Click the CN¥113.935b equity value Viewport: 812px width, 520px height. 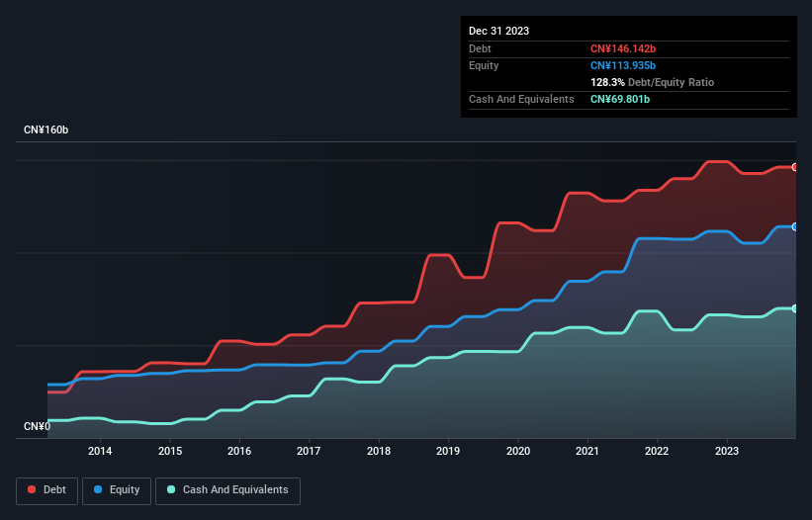tap(623, 65)
